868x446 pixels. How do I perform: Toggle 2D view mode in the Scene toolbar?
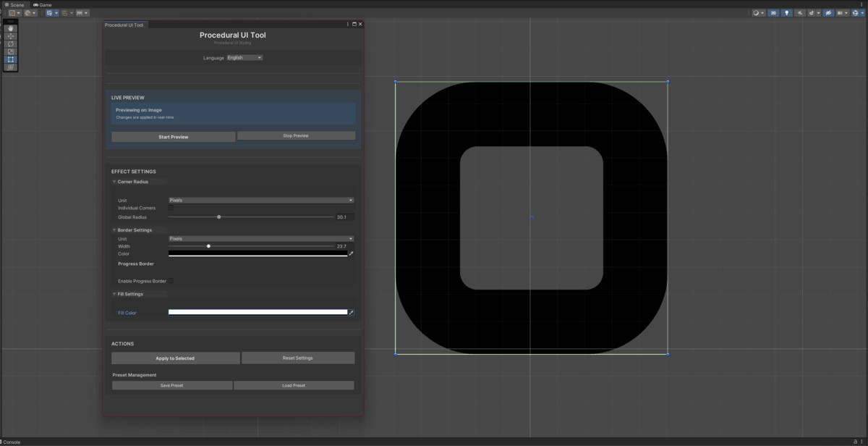click(773, 13)
